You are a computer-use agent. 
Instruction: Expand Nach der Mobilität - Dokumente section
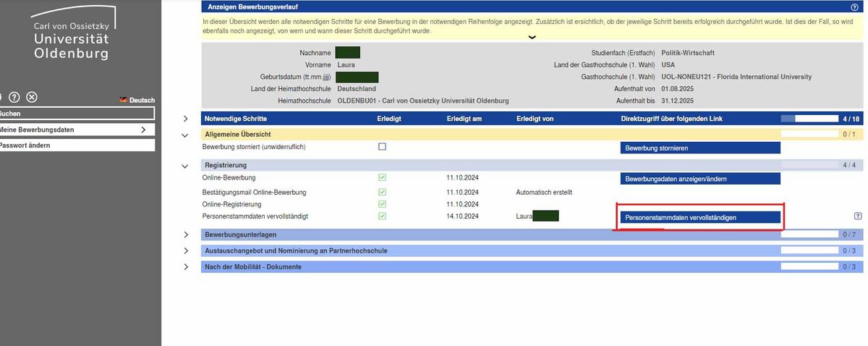tap(186, 266)
